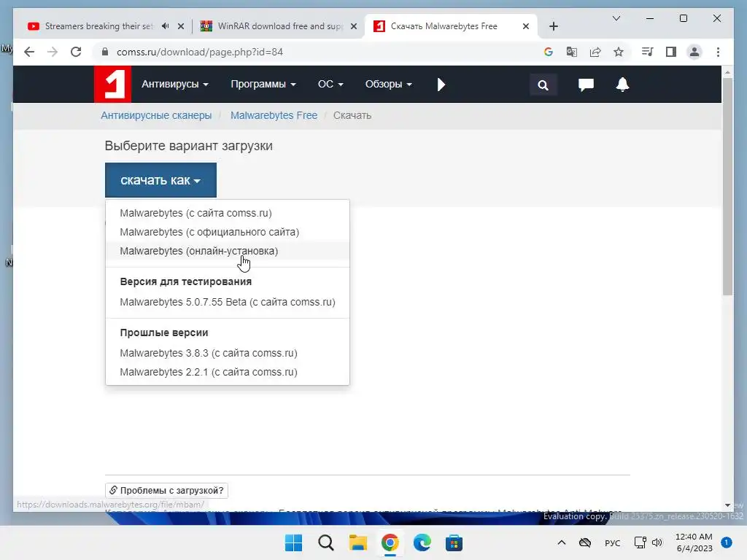Click the site lock icon in address bar
The image size is (747, 560).
coord(105,52)
